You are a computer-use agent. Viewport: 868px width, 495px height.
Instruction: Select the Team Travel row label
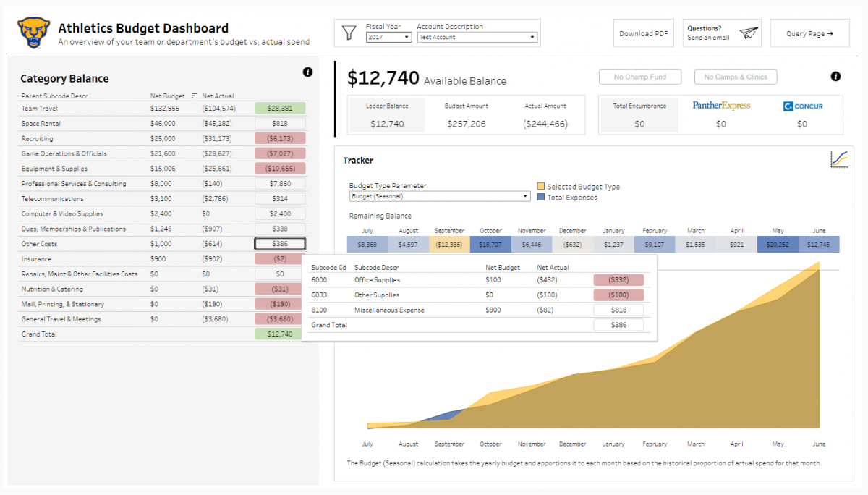(40, 109)
